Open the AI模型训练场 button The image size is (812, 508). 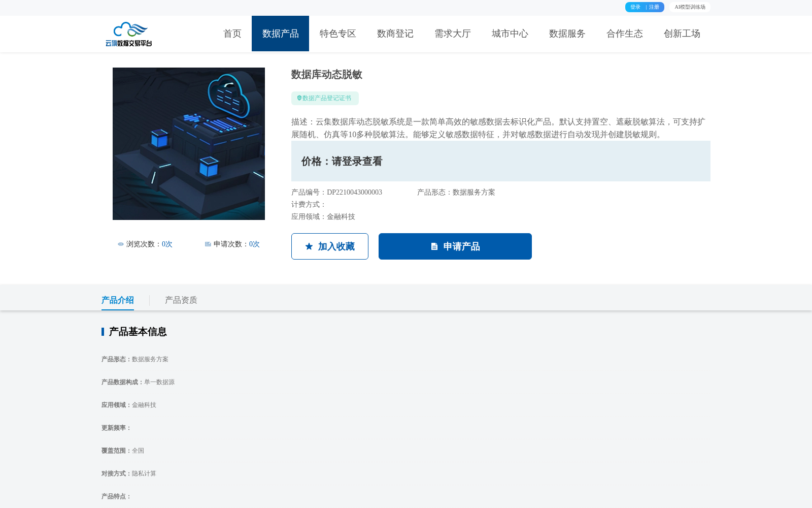(690, 7)
